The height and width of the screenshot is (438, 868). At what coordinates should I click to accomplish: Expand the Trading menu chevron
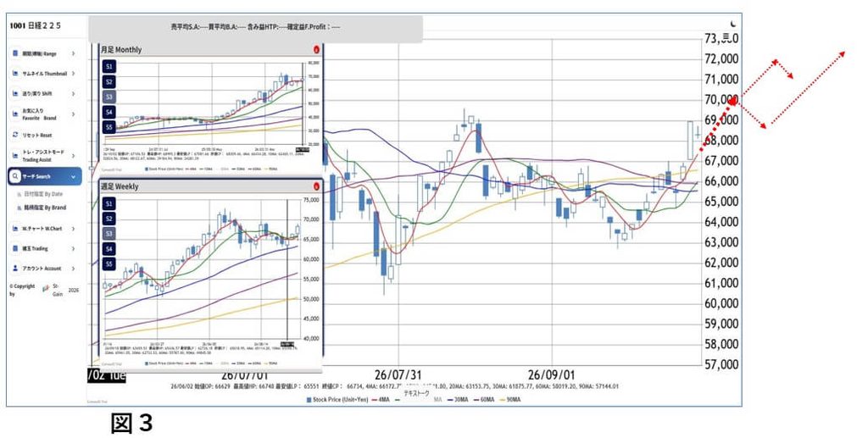click(73, 248)
